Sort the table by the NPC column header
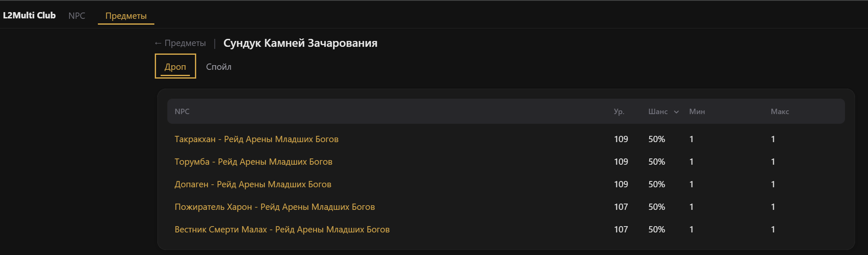Image resolution: width=868 pixels, height=255 pixels. coord(182,112)
